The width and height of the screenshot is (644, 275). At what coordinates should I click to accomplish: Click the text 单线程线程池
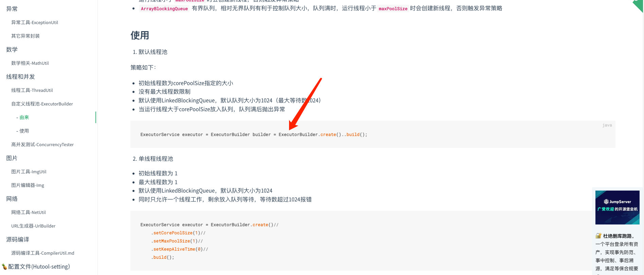tap(156, 159)
